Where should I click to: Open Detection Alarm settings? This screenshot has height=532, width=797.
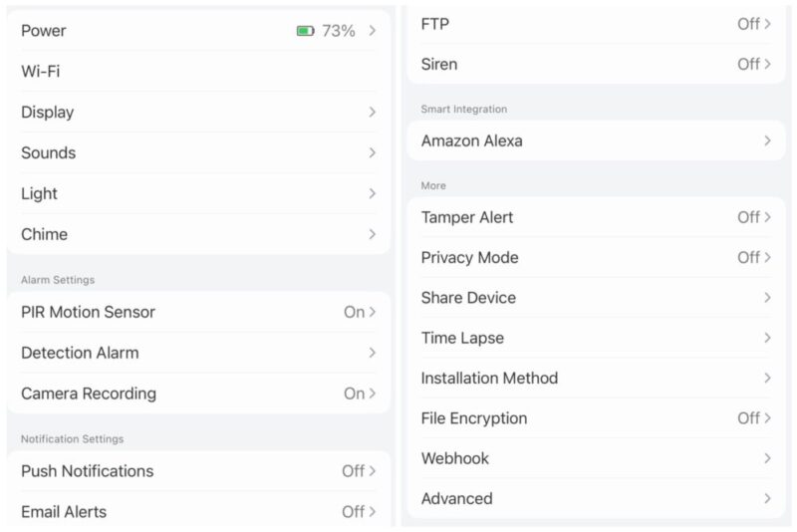pyautogui.click(x=198, y=353)
